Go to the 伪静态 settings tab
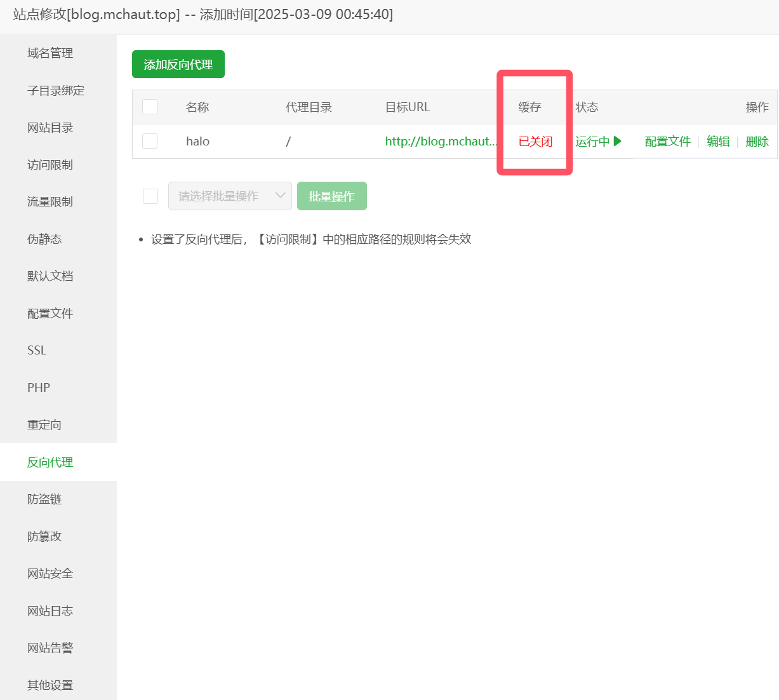Screen dimensions: 779x700 tap(44, 239)
